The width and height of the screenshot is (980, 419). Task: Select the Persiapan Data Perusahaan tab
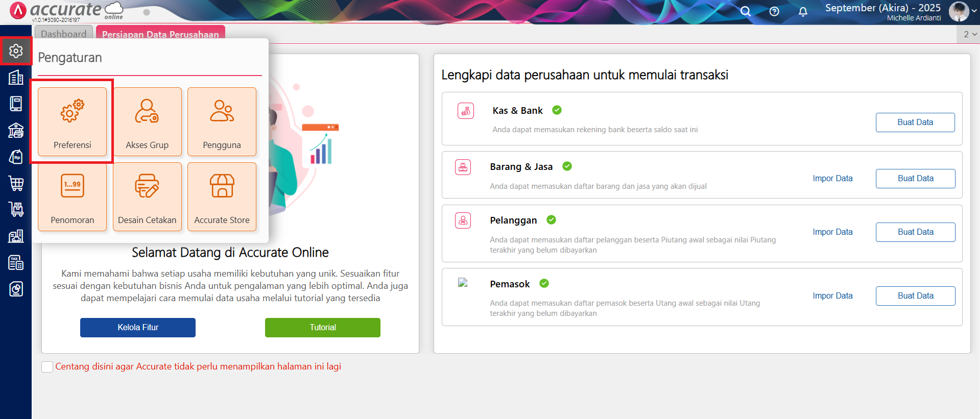pos(160,34)
